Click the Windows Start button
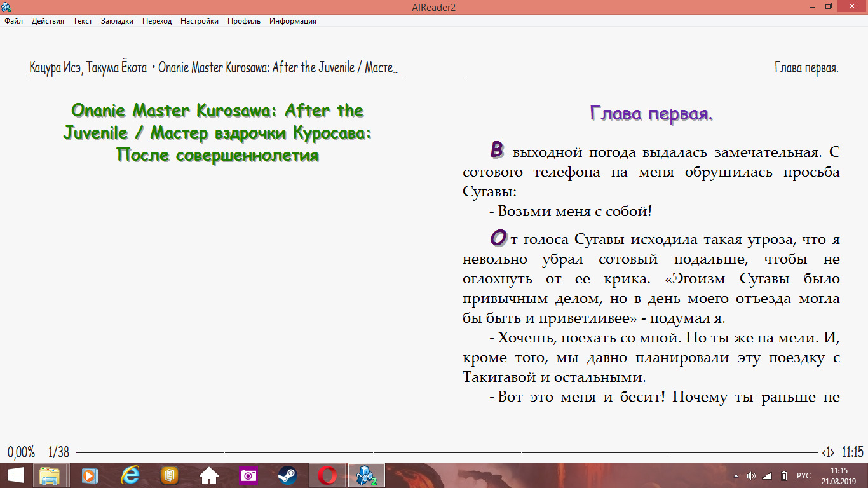 [15, 475]
